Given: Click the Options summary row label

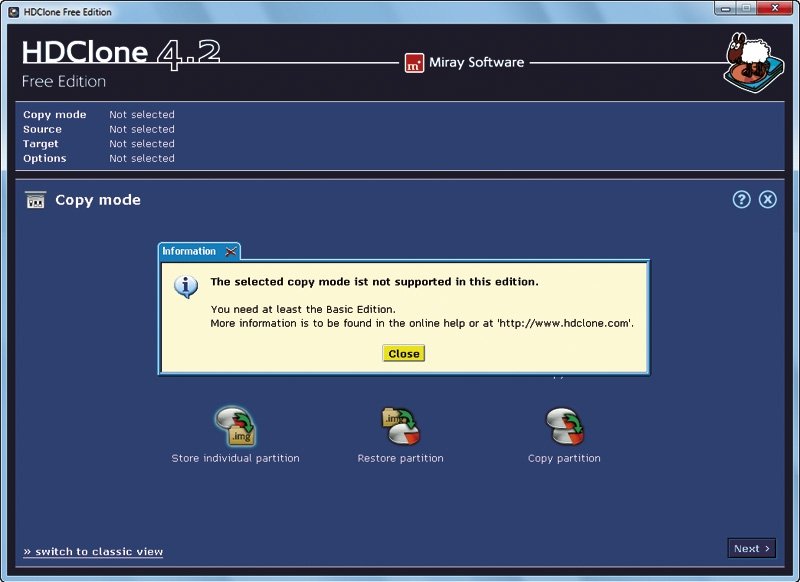Looking at the screenshot, I should click(x=44, y=158).
